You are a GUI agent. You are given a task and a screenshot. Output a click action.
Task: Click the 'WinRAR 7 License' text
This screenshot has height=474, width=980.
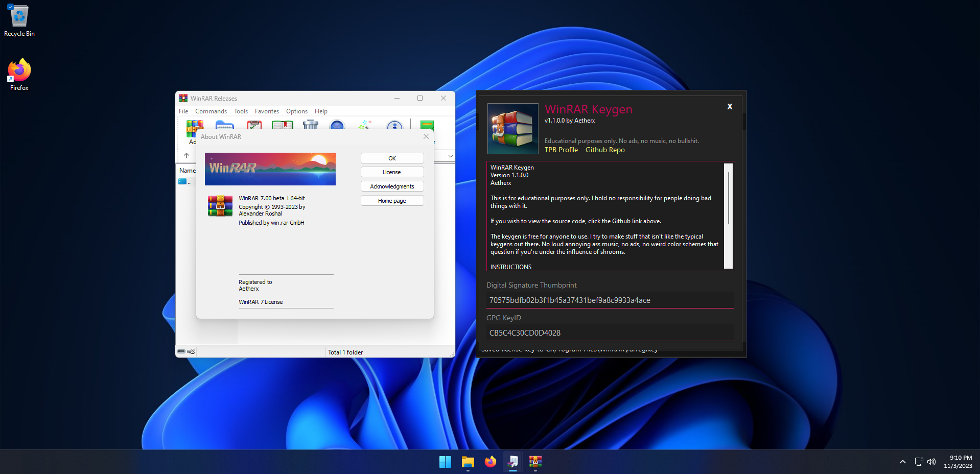261,302
